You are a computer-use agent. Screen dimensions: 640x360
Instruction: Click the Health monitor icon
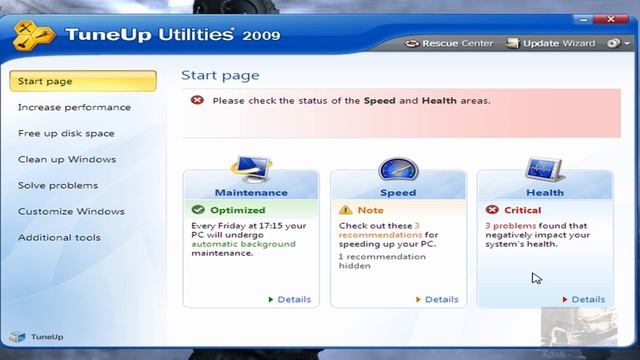coord(545,169)
